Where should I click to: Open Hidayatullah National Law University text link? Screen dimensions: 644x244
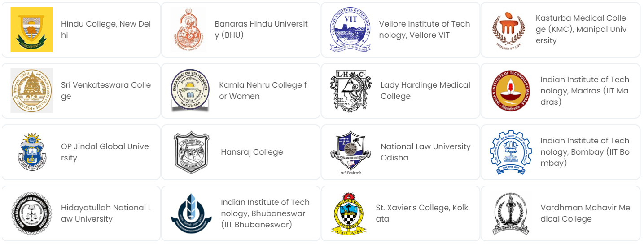pyautogui.click(x=106, y=213)
